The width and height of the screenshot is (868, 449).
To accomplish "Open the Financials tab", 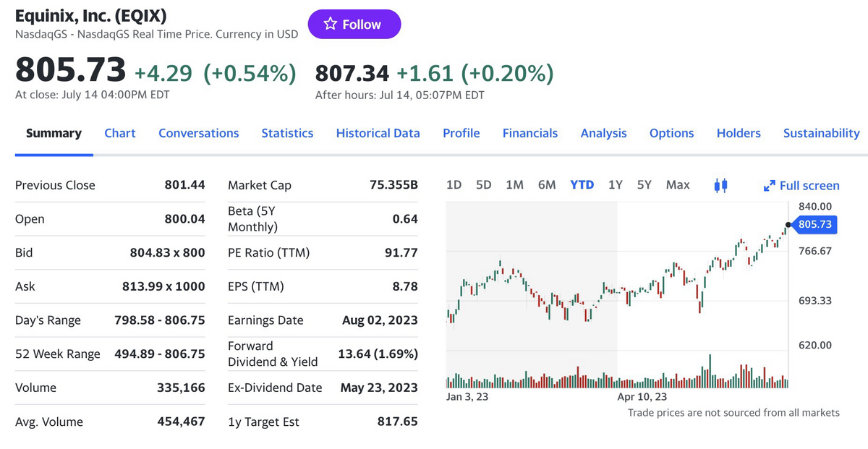I will (x=530, y=133).
